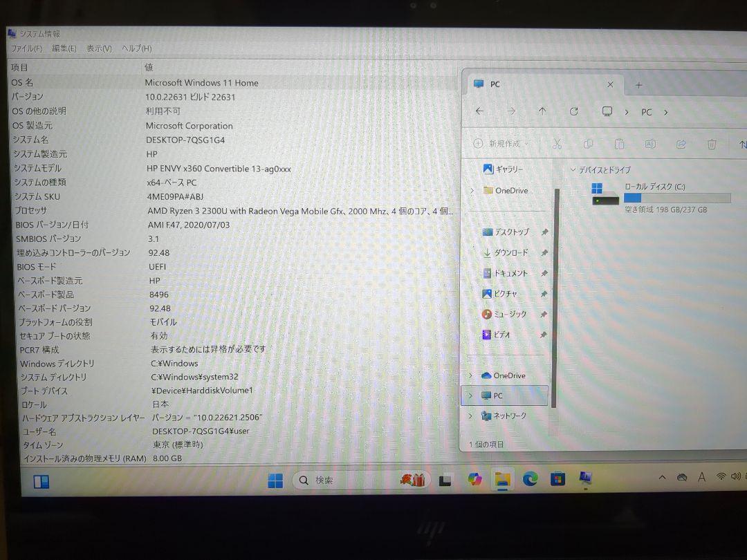The height and width of the screenshot is (560, 747).
Task: Toggle the IME input mode indicator A
Action: point(701,476)
